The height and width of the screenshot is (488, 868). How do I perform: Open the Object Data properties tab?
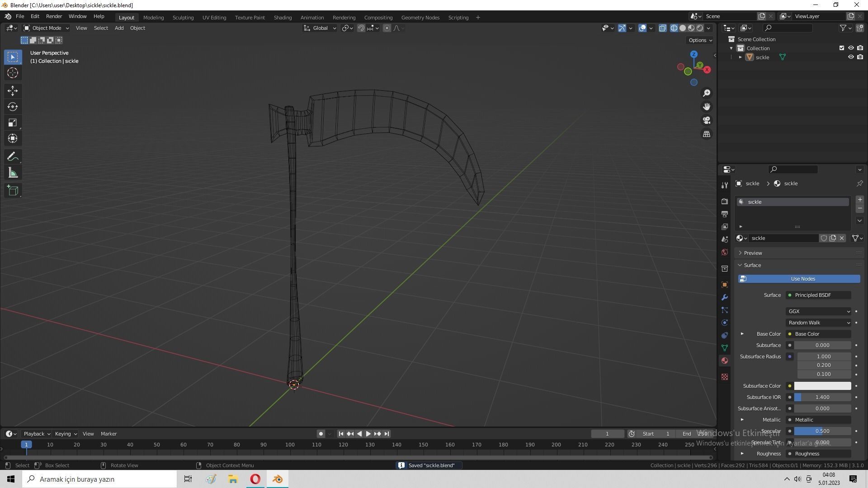725,348
